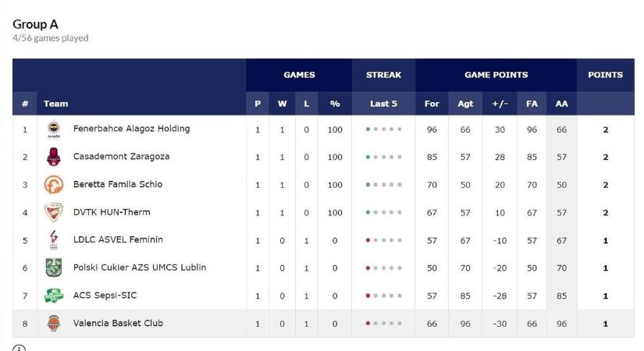The image size is (644, 351).
Task: Click the Polski Cukier AZS UMCS Lublin logo
Action: pyautogui.click(x=54, y=268)
